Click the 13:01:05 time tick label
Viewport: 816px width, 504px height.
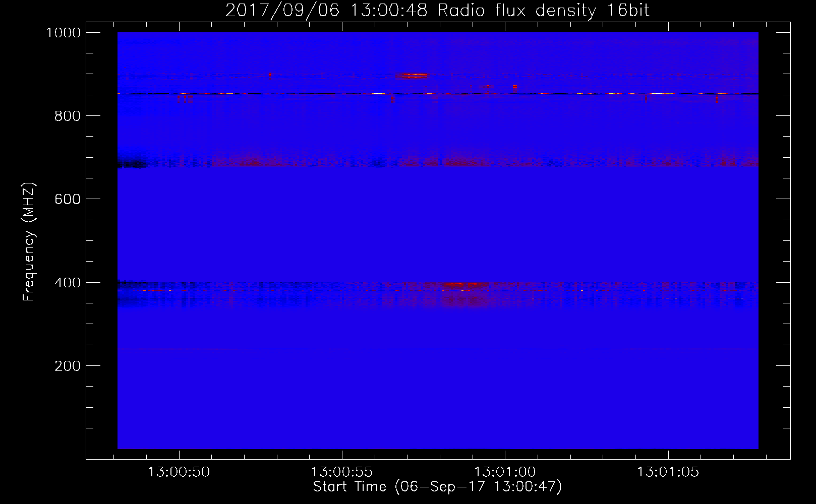[668, 472]
